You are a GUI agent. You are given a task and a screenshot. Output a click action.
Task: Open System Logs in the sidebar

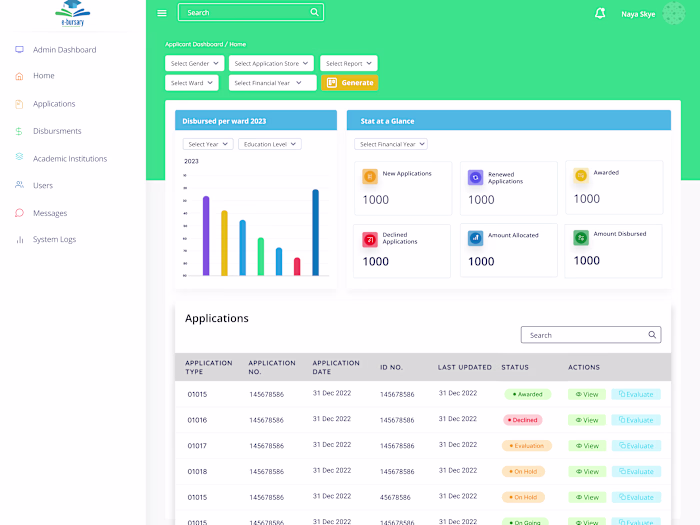click(54, 240)
